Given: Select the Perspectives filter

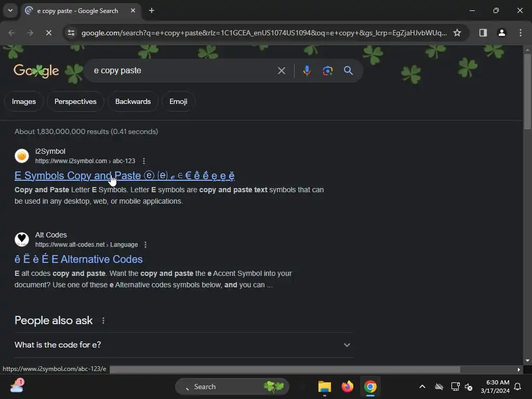Looking at the screenshot, I should click(x=75, y=101).
